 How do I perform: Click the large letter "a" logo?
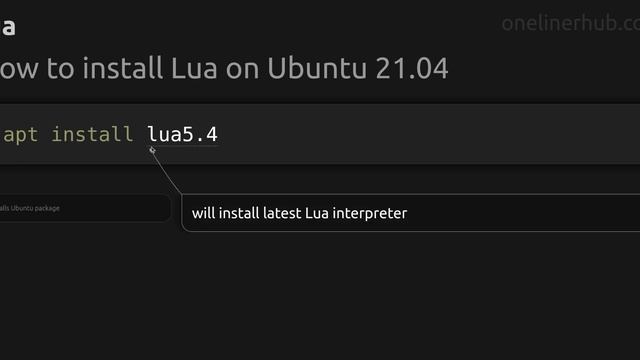(x=8, y=28)
